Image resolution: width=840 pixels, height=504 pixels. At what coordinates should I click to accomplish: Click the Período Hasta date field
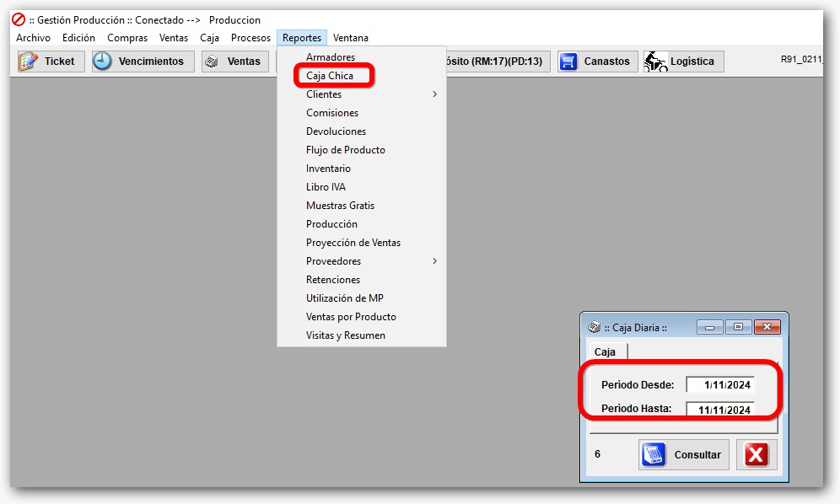(x=719, y=410)
